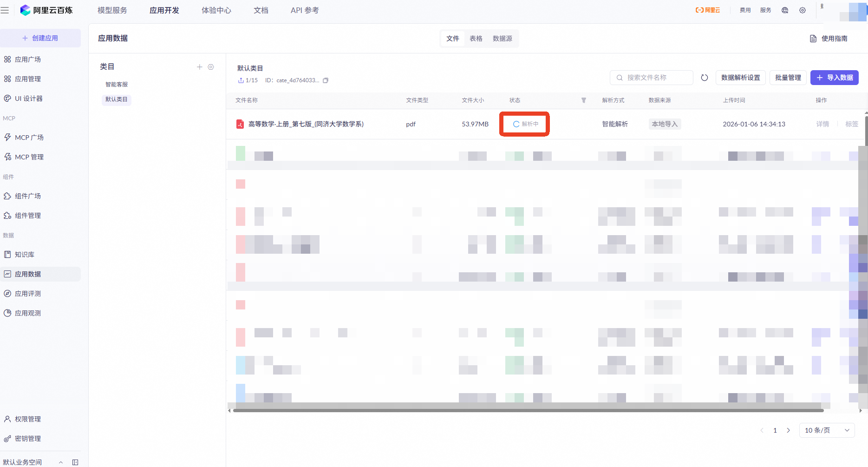Open the 阿里云 home link
Screen dimensions: 868x467
tap(708, 10)
